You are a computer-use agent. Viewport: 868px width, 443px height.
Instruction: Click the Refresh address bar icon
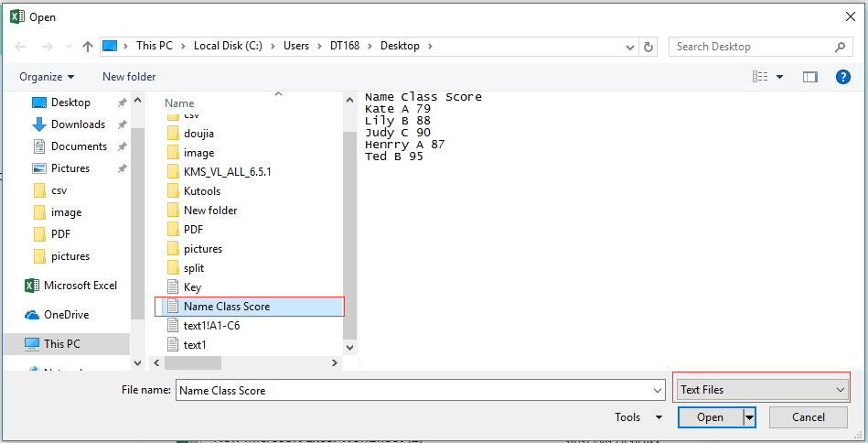649,47
